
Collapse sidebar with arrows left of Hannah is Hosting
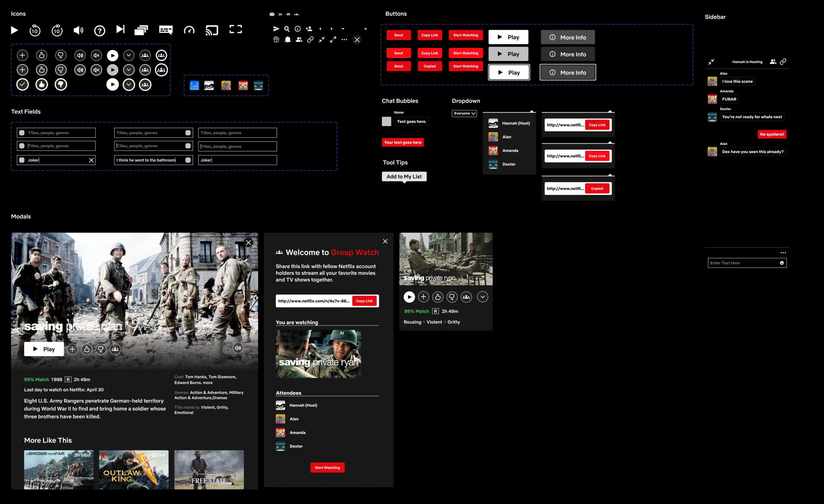(x=711, y=62)
